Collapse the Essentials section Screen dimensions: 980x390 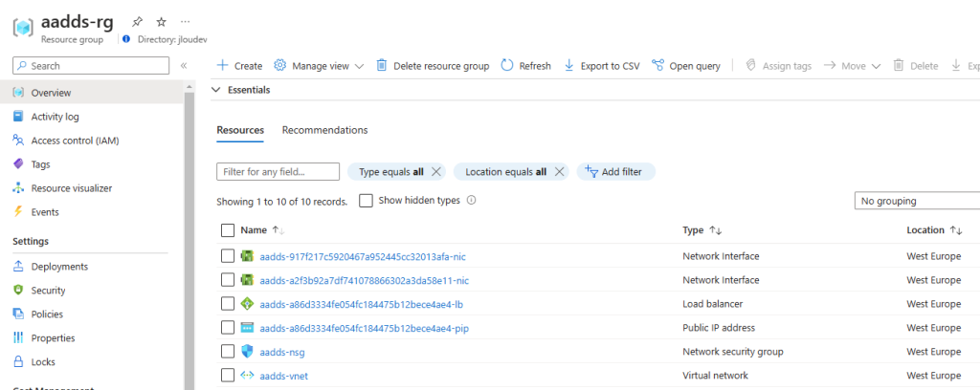(x=216, y=90)
